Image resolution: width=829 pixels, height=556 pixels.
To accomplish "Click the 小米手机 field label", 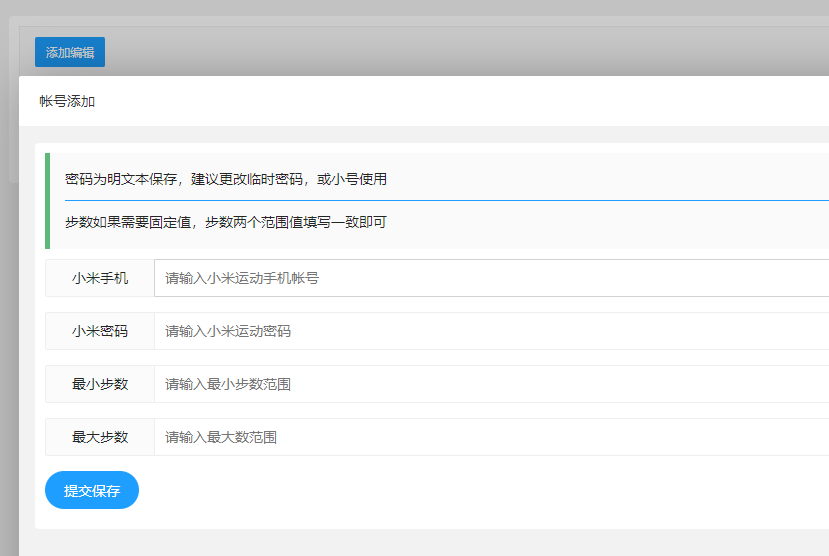I will pos(100,278).
